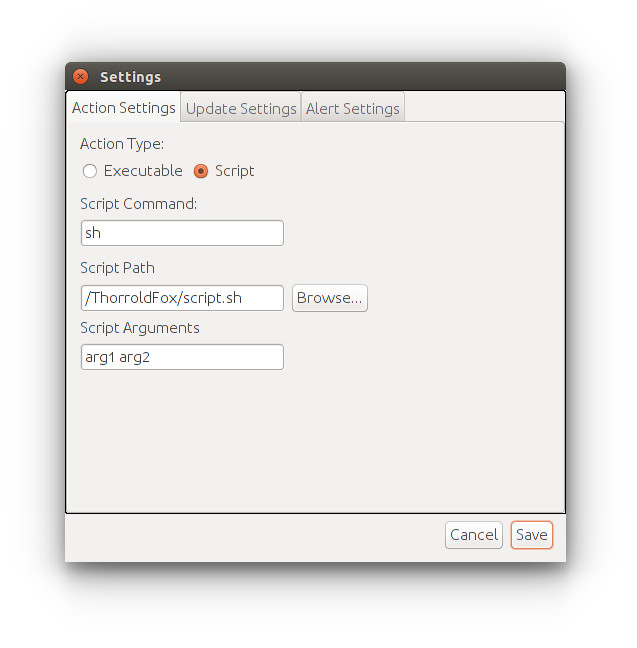Click the Script Path label
Screen dimensions: 637x648
coord(117,268)
